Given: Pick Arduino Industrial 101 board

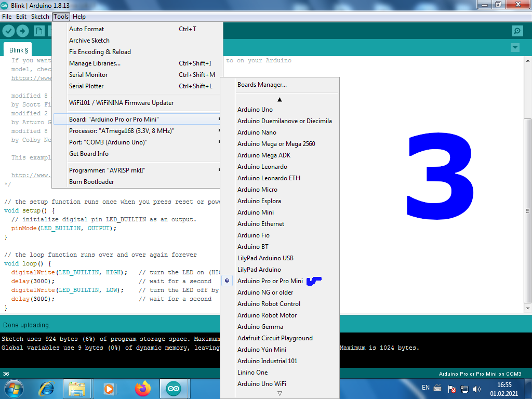Looking at the screenshot, I should point(280,361).
